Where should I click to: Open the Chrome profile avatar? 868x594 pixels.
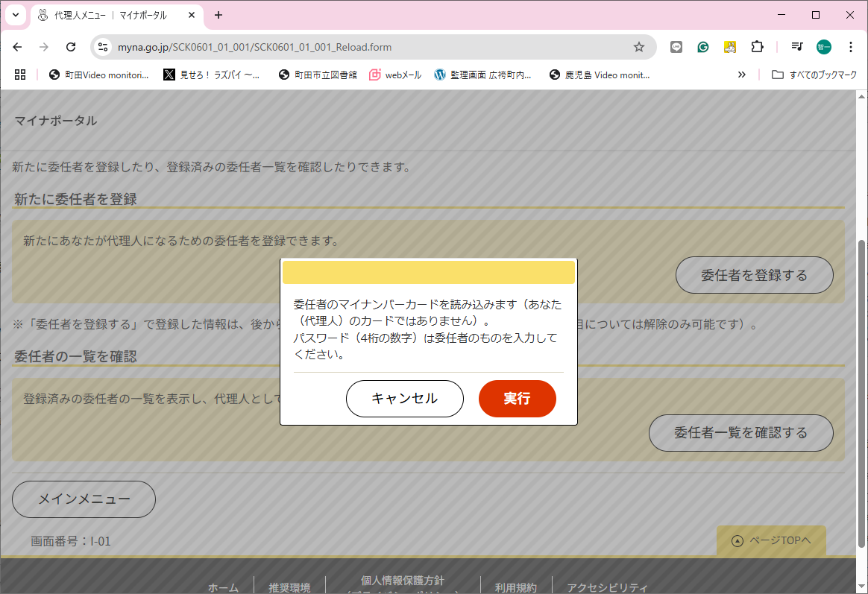point(823,47)
